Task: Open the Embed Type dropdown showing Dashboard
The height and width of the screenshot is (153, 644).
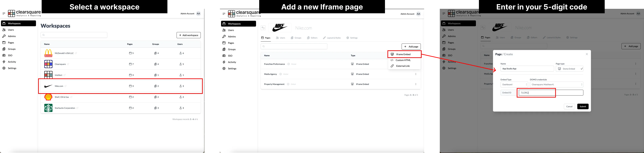Action: [514, 84]
